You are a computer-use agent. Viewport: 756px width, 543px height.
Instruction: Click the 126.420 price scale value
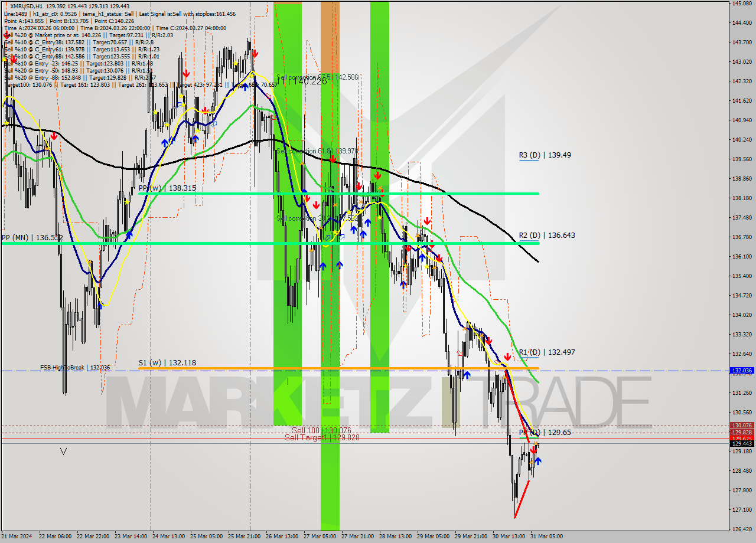(x=742, y=529)
